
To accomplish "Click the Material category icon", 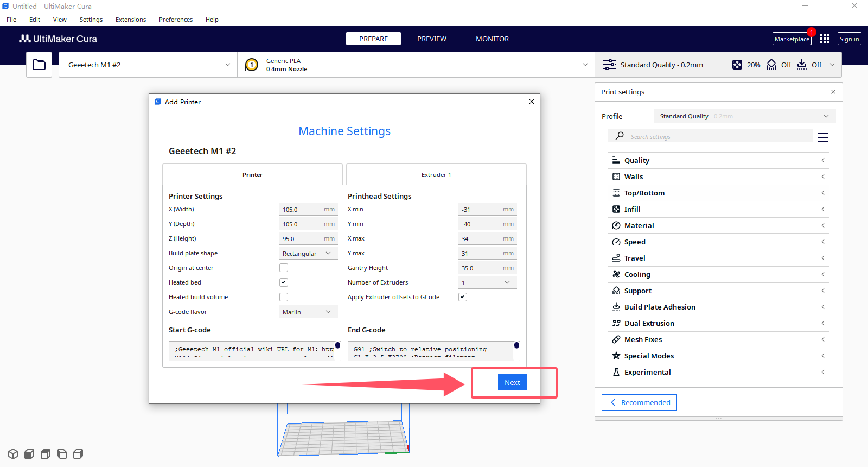I will (616, 225).
